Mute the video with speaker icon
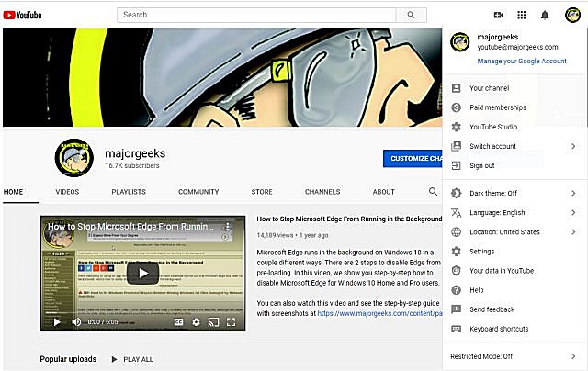The width and height of the screenshot is (588, 371). pos(76,322)
